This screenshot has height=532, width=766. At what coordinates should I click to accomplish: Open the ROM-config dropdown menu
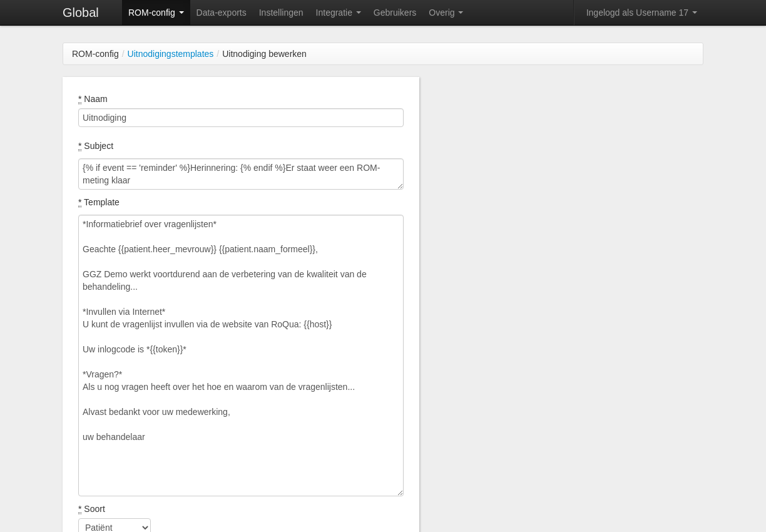tap(156, 13)
